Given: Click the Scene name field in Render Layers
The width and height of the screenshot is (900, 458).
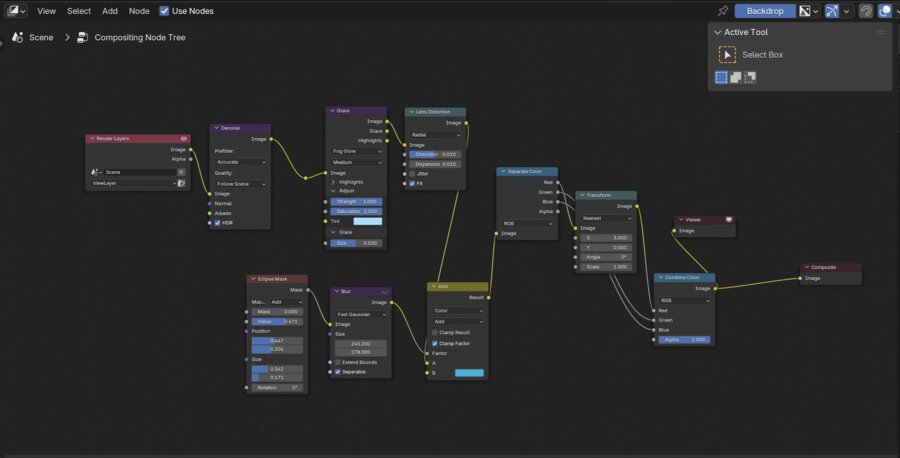Looking at the screenshot, I should coord(140,172).
